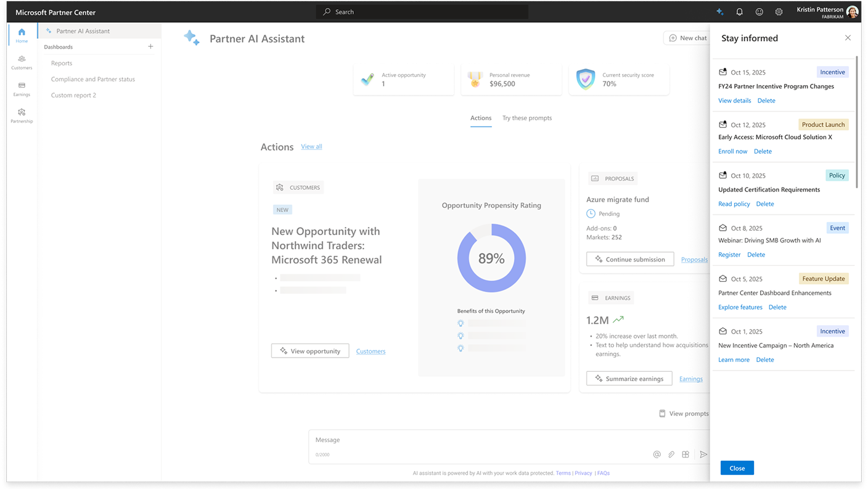The image size is (868, 489).
Task: Click the plugins grid icon in message box
Action: pos(686,454)
